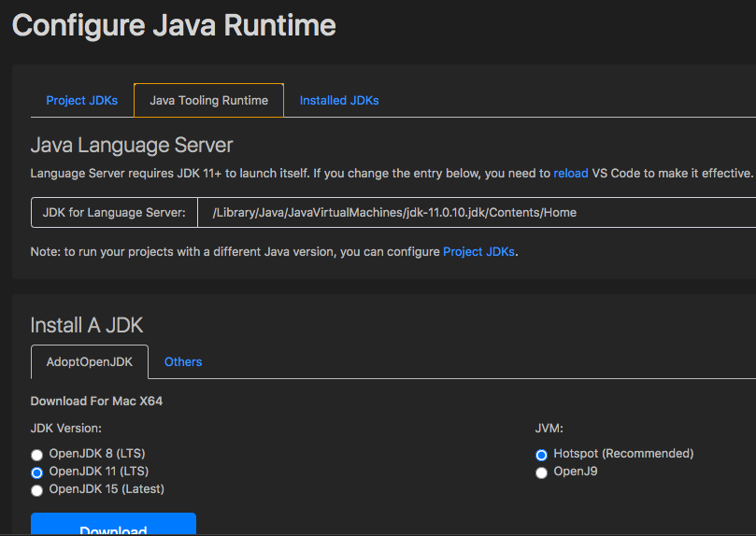756x536 pixels.
Task: Switch to the Project JDKs tab
Action: pos(82,101)
